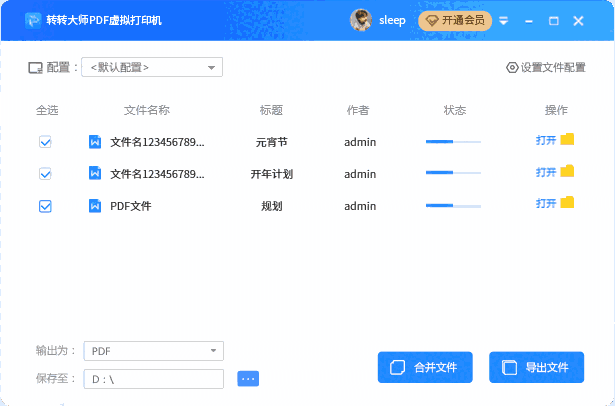The height and width of the screenshot is (406, 615).
Task: Minimize the window
Action: [529, 21]
